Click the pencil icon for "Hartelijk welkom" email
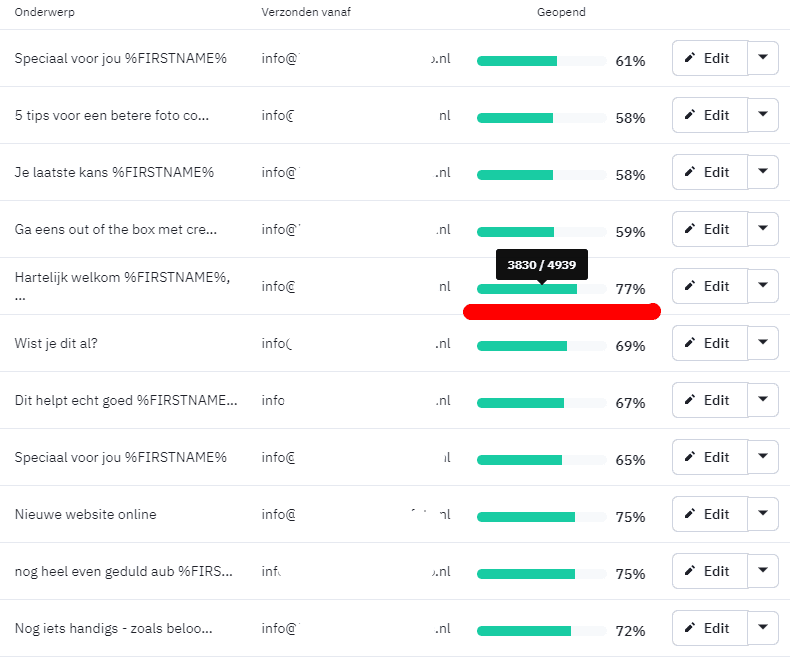Screen dimensions: 790x660 click(689, 286)
